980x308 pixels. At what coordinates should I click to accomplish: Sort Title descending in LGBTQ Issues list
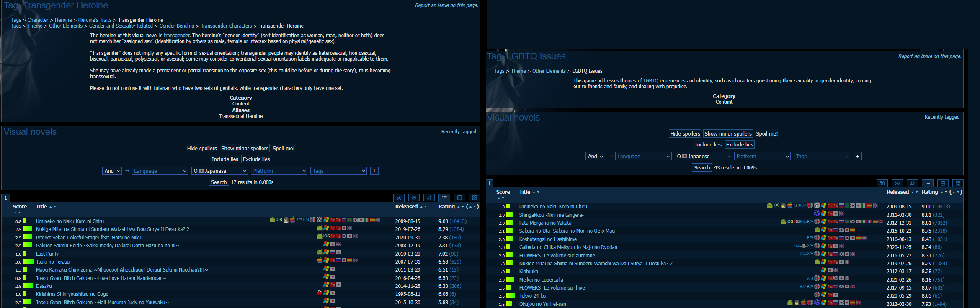538,192
